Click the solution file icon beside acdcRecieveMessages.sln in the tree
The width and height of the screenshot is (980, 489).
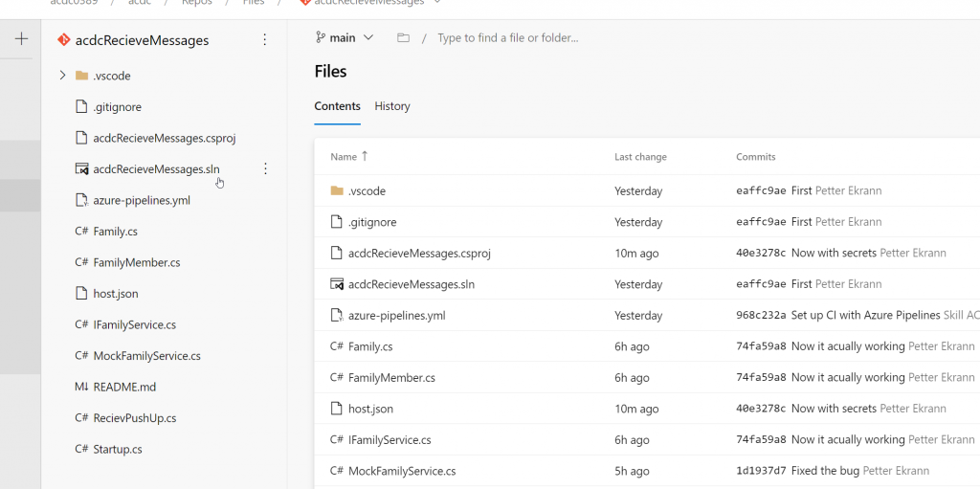point(82,168)
